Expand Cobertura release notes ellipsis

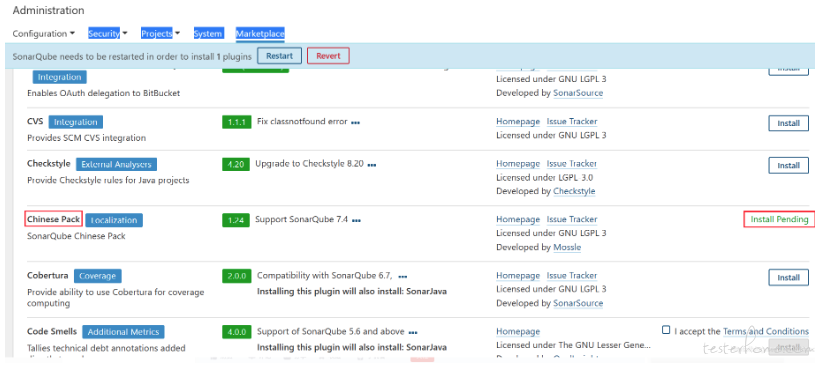point(403,277)
